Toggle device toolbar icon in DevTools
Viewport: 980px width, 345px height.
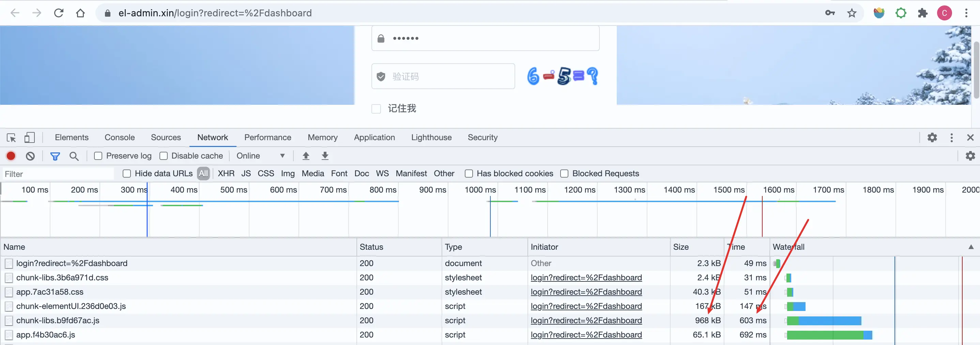point(29,137)
